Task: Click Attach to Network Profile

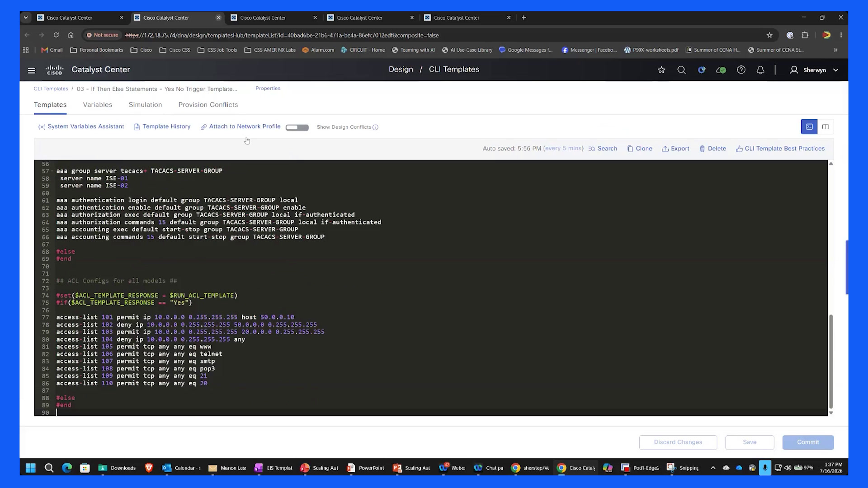Action: click(241, 127)
